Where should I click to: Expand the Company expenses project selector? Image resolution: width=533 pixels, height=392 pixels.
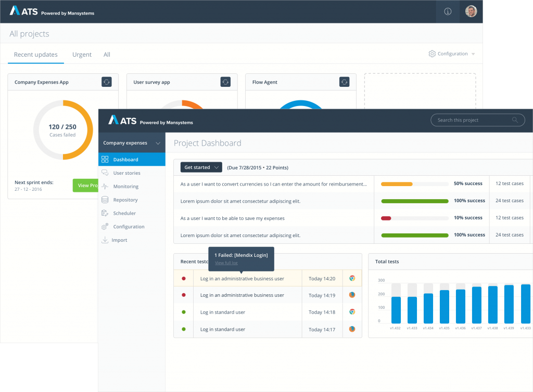[x=132, y=143]
